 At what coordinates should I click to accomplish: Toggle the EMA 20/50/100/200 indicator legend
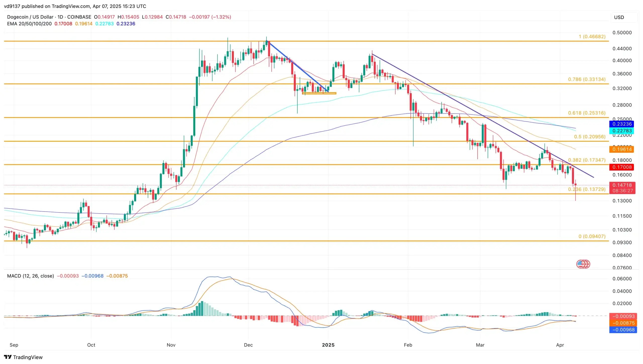(x=29, y=23)
